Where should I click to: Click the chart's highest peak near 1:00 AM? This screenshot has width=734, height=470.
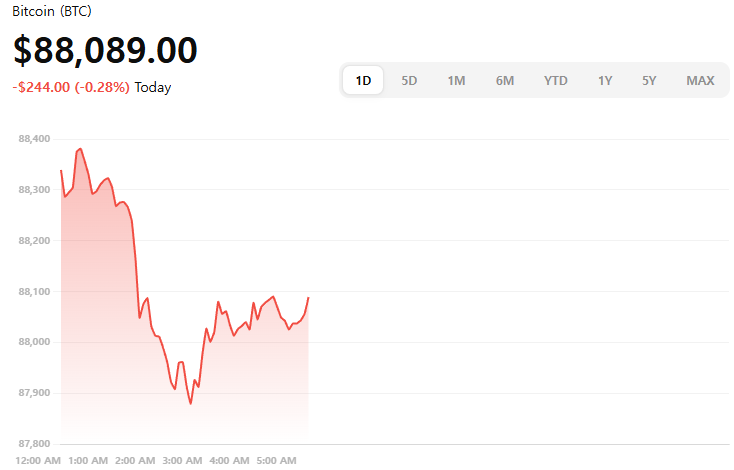(x=80, y=148)
